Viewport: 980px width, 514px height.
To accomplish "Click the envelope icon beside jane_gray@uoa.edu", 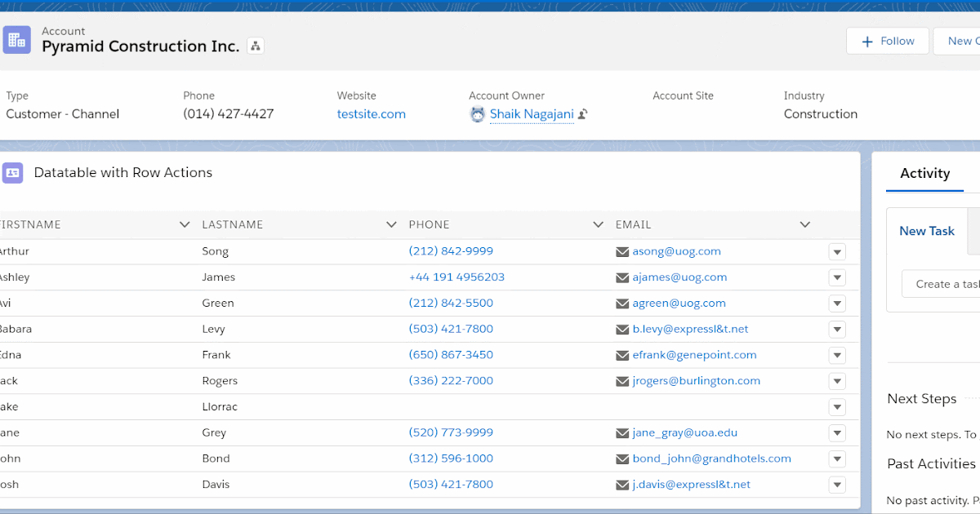I will click(x=621, y=432).
